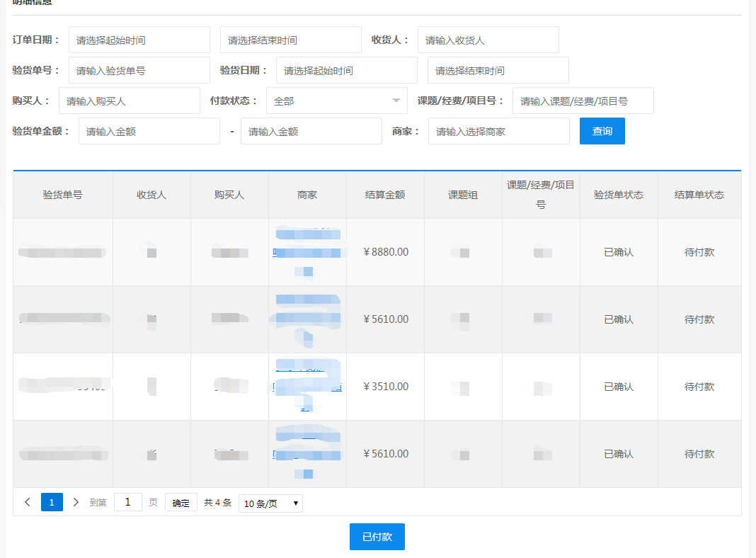Click the page number jump input box
The width and height of the screenshot is (756, 558).
coord(127,502)
